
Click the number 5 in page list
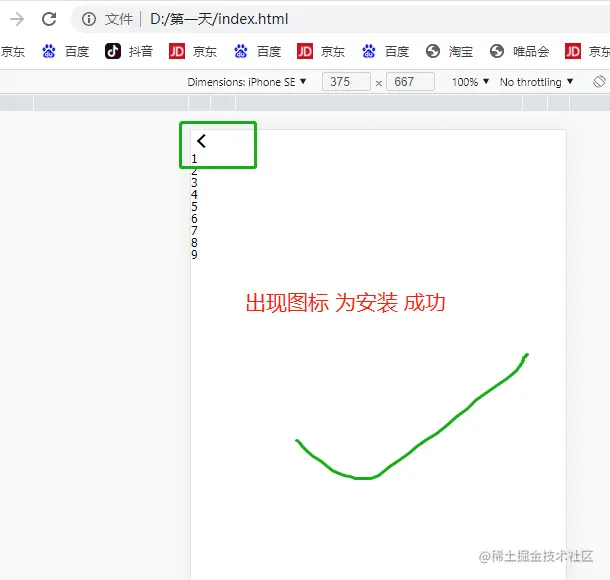(194, 207)
